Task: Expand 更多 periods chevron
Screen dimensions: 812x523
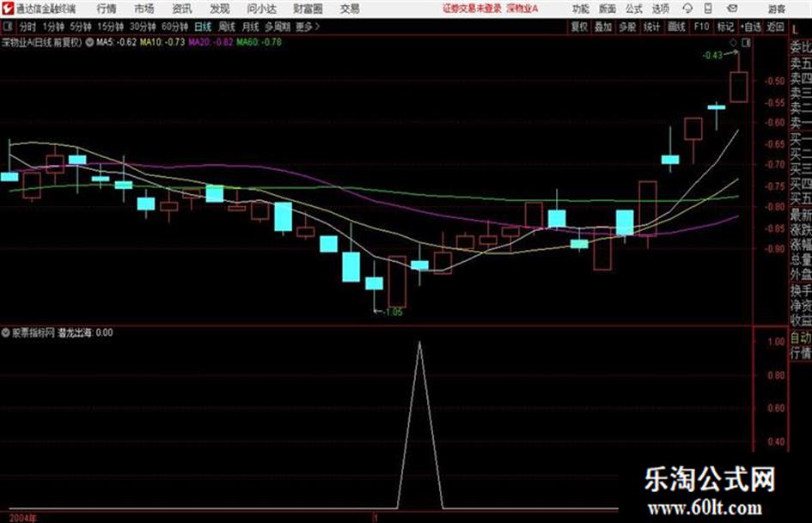Action: (317, 27)
